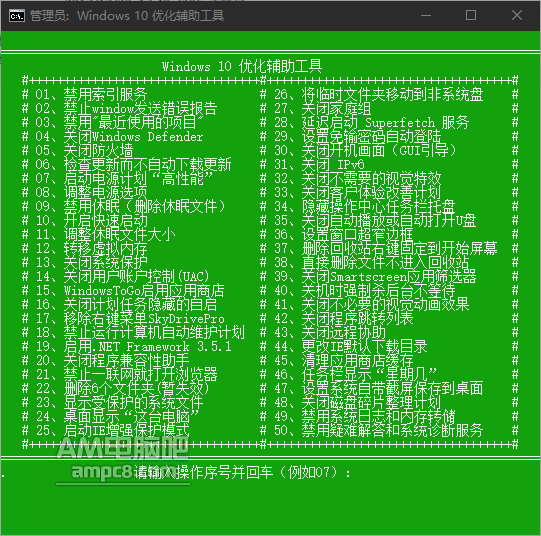Click option 42 关闭程序跳转列表
Viewport: 541px width, 536px height.
[344, 319]
